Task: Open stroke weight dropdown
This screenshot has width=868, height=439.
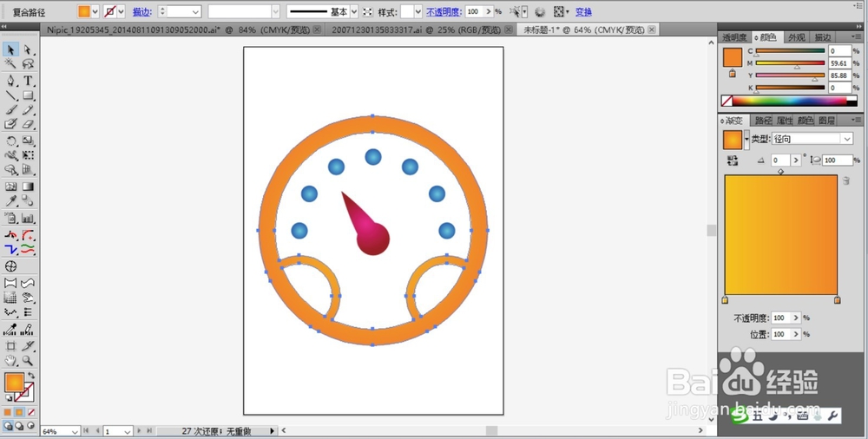Action: tap(196, 11)
